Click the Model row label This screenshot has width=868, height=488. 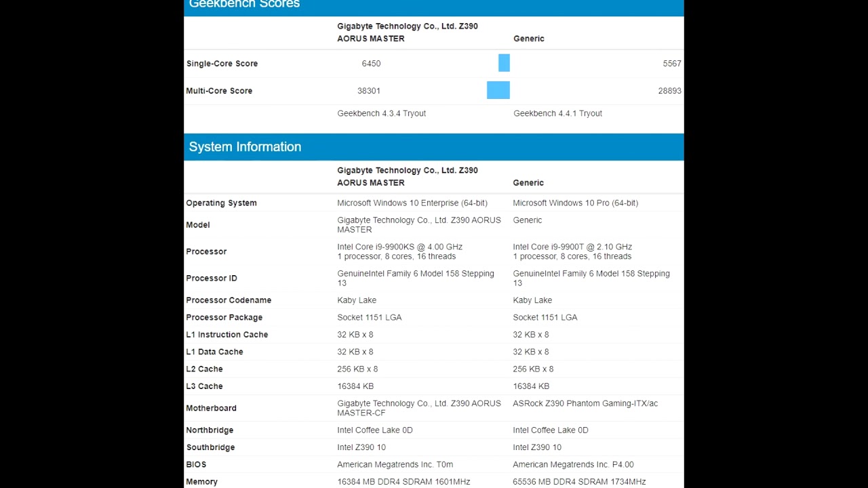pos(198,225)
